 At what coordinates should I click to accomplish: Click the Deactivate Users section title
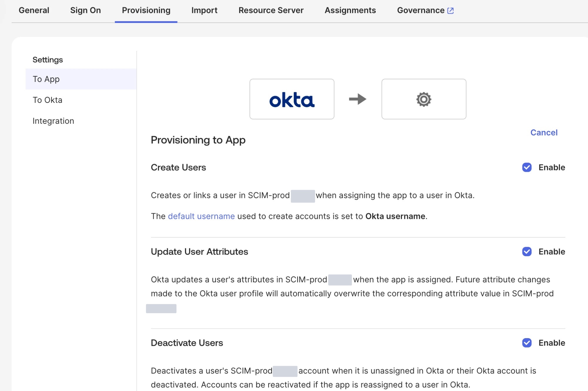pyautogui.click(x=187, y=343)
